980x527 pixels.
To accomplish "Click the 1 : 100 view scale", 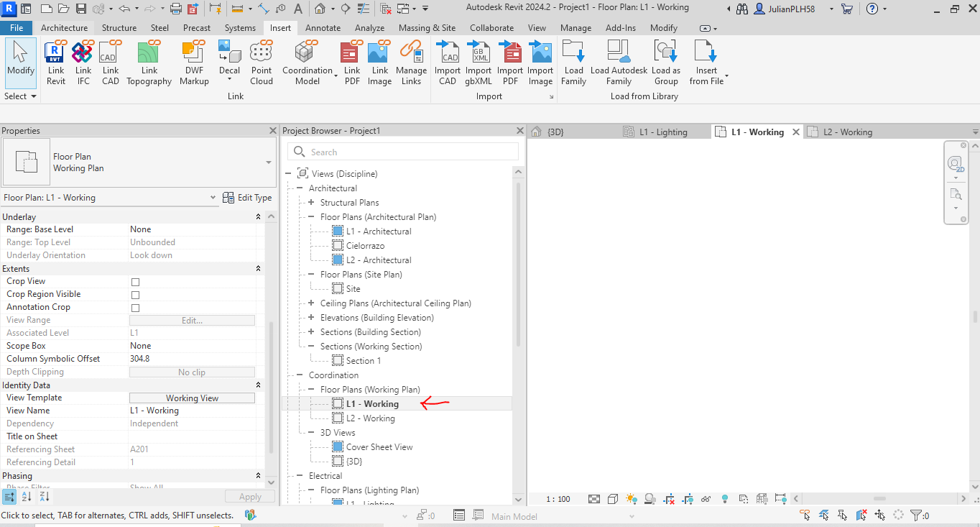I will pos(558,499).
